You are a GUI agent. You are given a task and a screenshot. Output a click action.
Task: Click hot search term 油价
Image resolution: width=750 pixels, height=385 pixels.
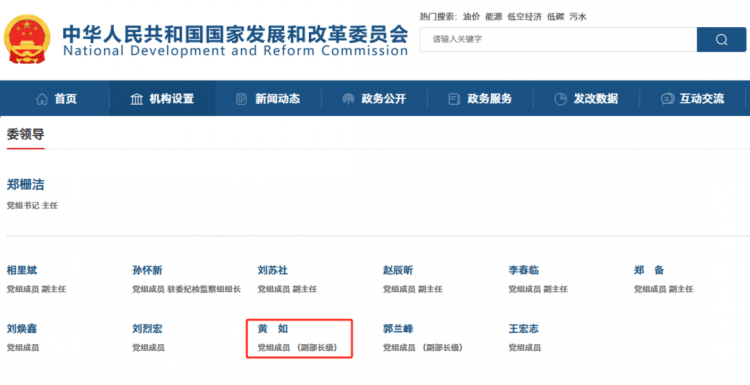click(471, 17)
